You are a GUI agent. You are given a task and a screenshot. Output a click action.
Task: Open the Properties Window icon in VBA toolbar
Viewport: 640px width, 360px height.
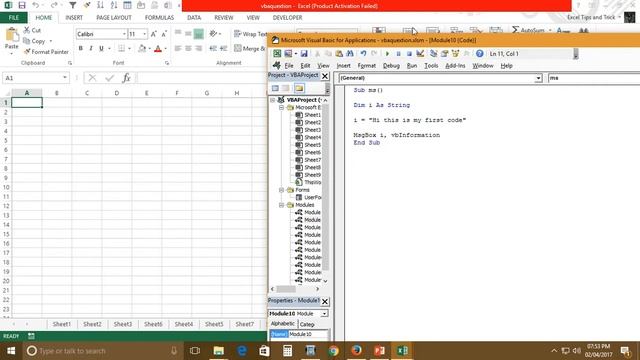tap(444, 53)
